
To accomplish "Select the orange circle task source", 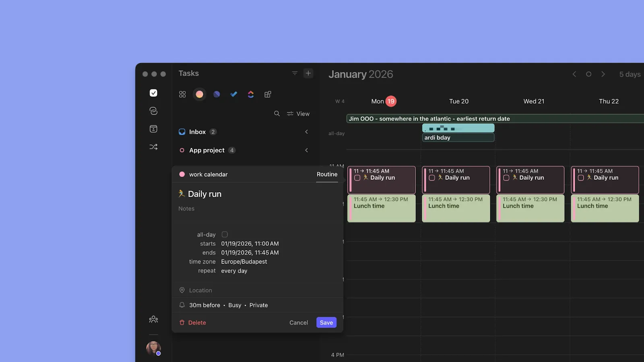I will coord(199,94).
